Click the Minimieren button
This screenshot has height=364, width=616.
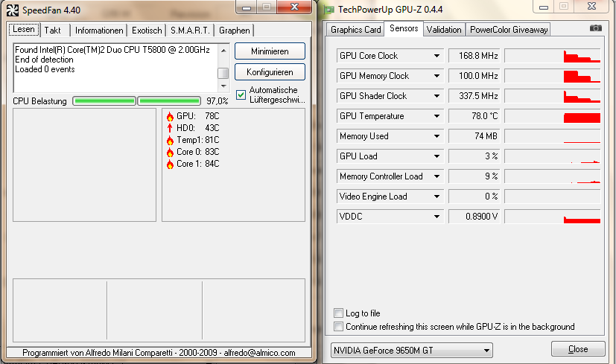270,51
